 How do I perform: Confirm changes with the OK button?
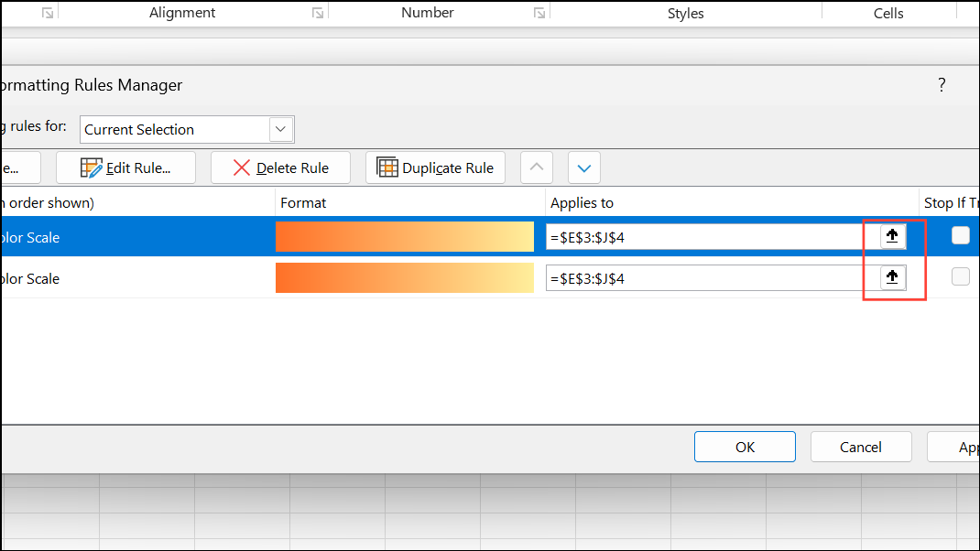745,447
